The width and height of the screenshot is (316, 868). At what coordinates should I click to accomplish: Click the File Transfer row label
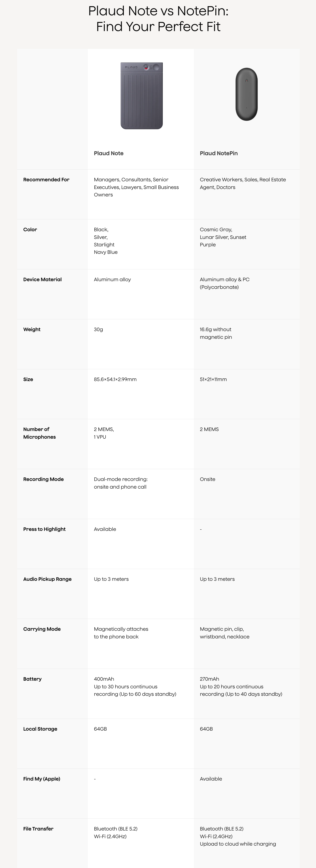(38, 829)
